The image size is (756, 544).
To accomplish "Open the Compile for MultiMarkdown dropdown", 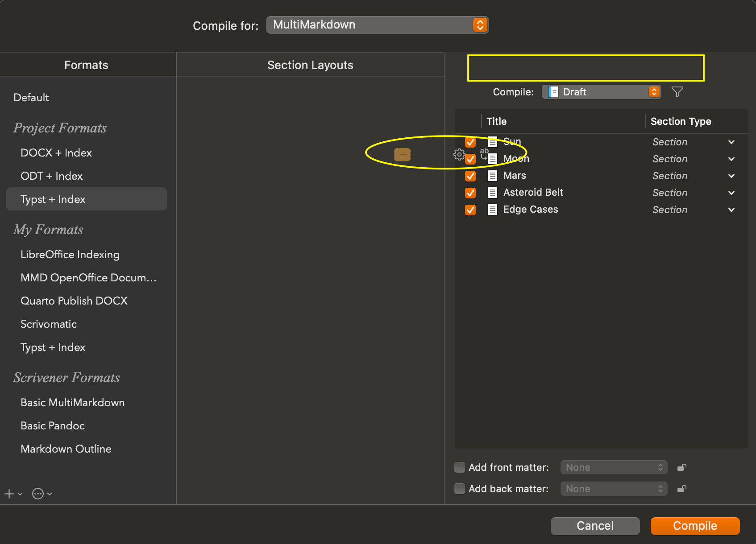I will (377, 25).
